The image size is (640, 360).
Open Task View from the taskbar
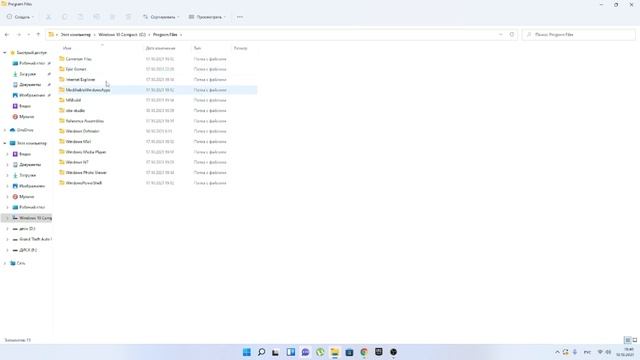tap(276, 352)
